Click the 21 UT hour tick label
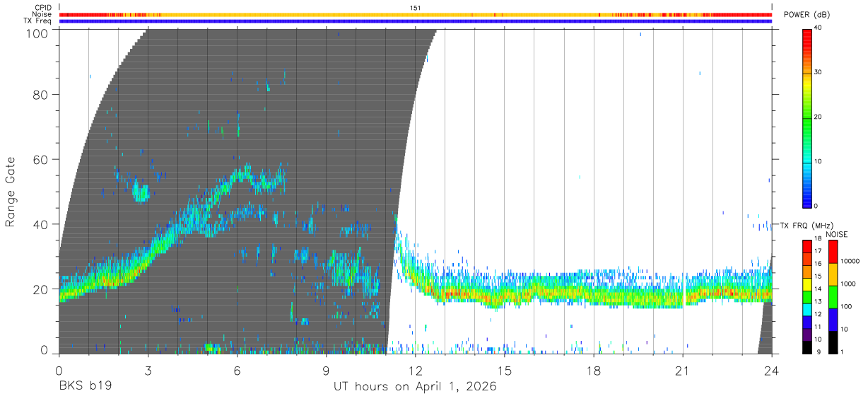868x401 pixels. click(x=682, y=369)
